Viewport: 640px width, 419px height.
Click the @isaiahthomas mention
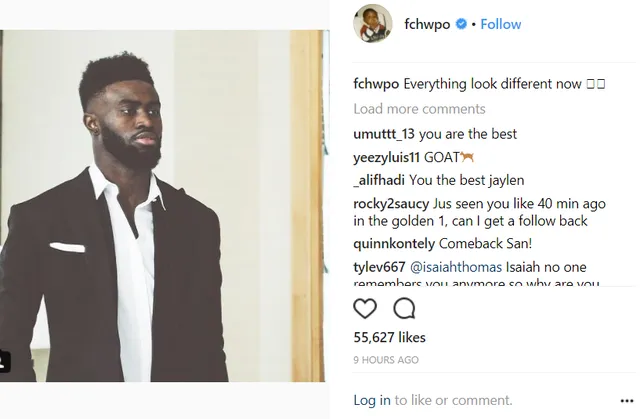coord(456,267)
